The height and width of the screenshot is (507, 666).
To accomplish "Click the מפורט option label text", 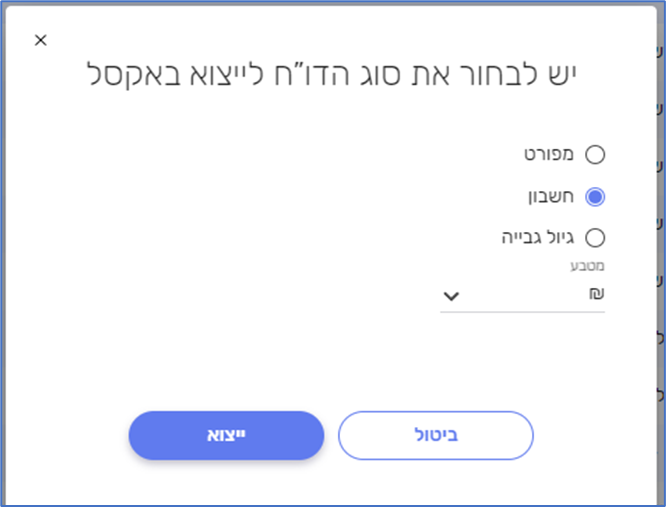I will point(550,154).
